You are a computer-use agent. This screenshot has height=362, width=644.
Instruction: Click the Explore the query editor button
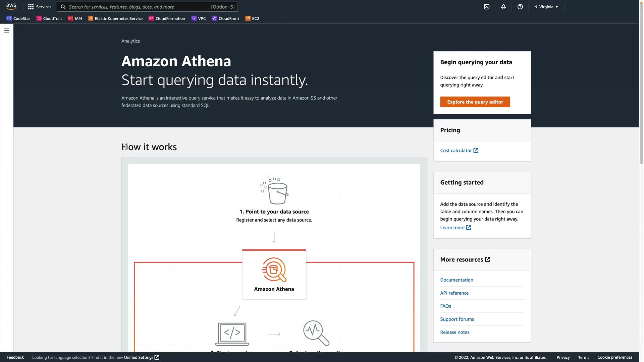tap(475, 102)
